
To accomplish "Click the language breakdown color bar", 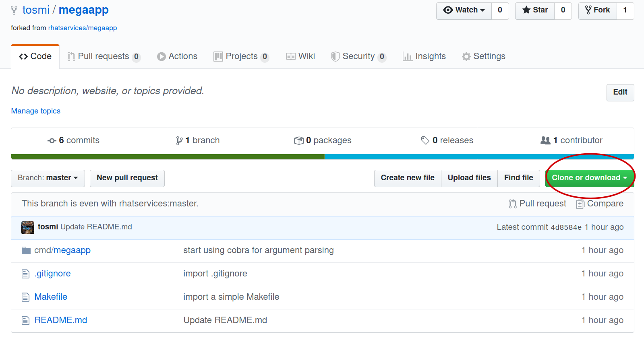I will [322, 157].
